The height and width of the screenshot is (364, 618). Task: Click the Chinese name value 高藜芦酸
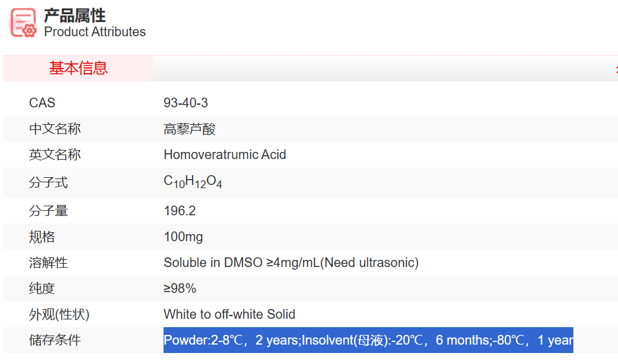189,129
